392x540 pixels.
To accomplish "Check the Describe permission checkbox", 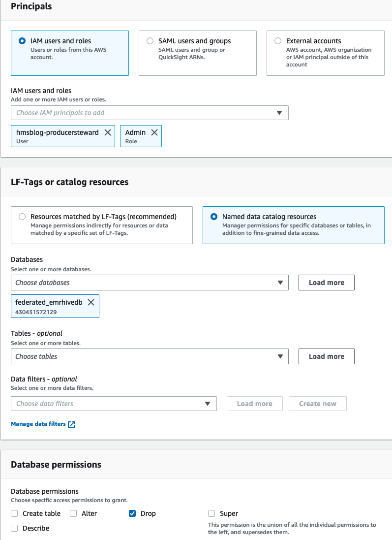I will pos(14,528).
